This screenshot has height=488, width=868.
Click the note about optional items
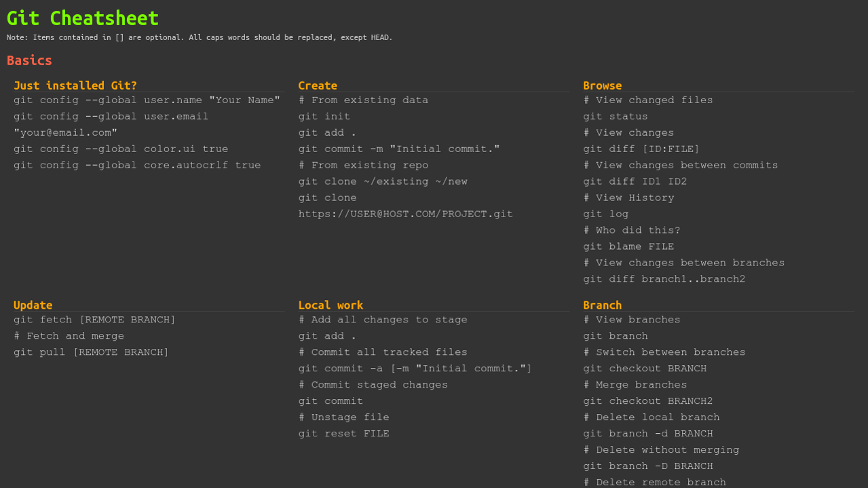click(x=200, y=38)
